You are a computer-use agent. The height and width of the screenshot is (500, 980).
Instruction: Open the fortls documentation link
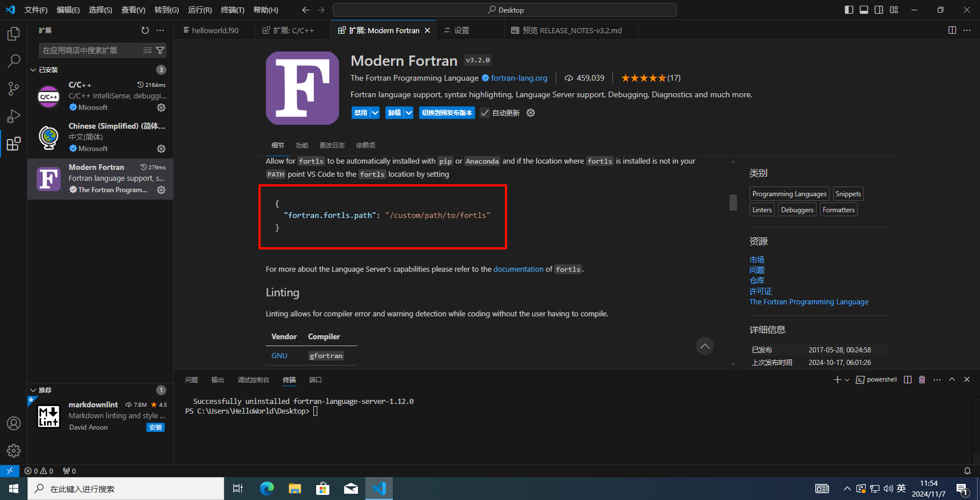(518, 269)
